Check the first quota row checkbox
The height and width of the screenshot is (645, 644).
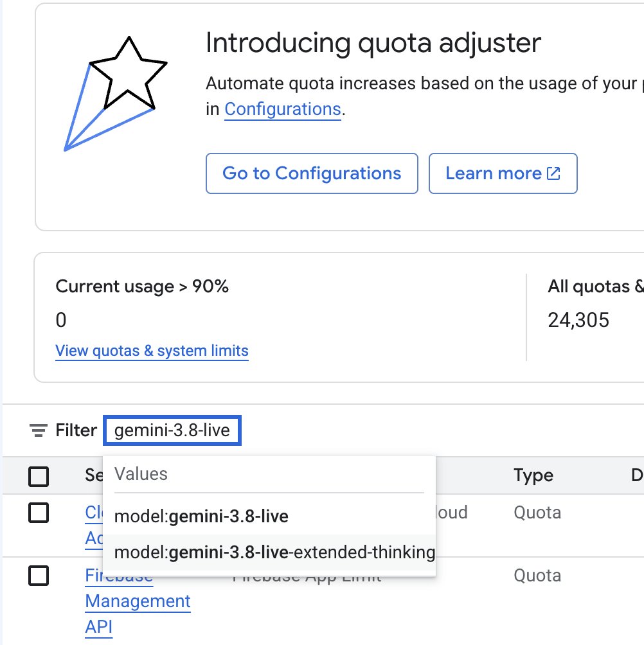point(39,513)
